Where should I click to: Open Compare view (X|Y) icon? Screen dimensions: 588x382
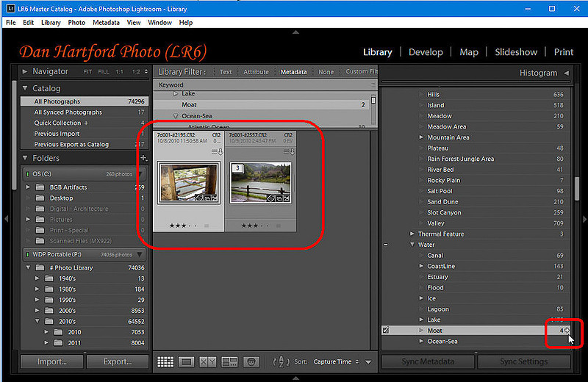click(x=208, y=361)
